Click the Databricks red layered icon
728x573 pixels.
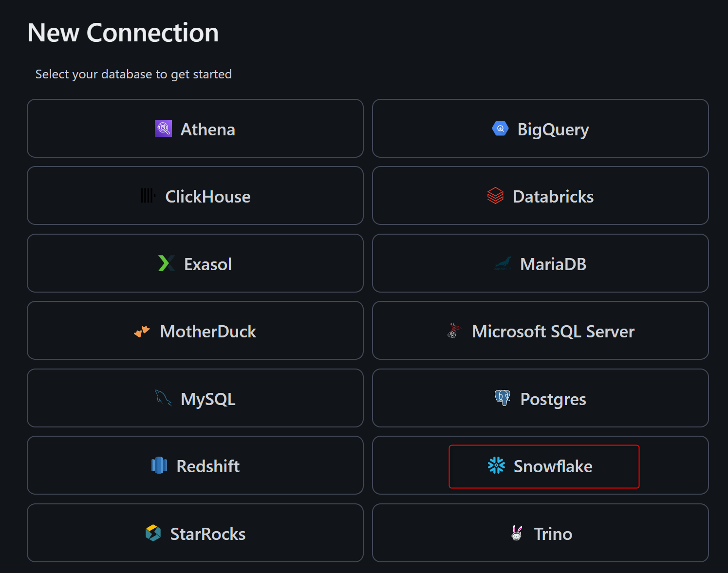[495, 196]
